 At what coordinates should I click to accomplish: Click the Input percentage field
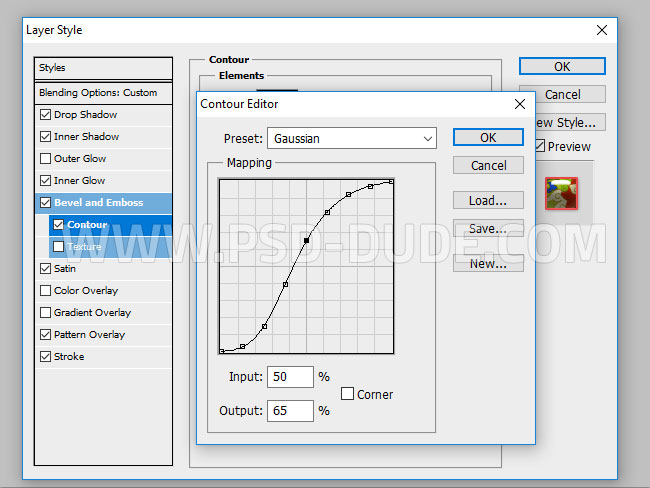[x=290, y=377]
